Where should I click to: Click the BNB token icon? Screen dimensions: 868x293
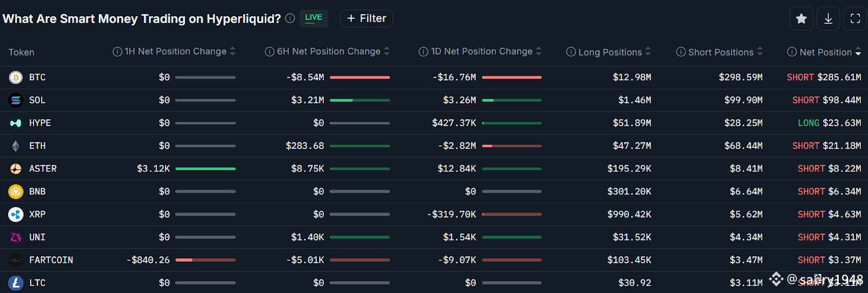point(16,192)
